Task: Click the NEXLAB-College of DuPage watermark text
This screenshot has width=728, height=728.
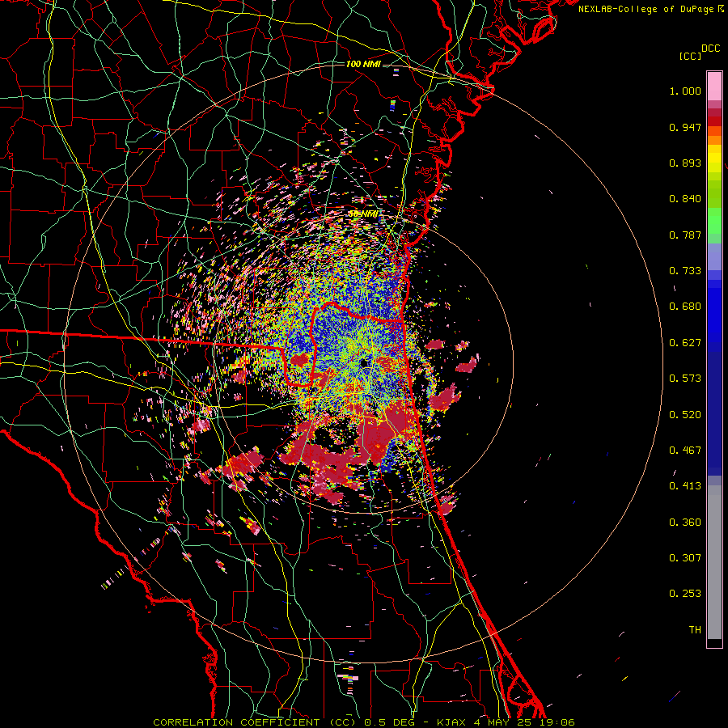Action: point(647,9)
